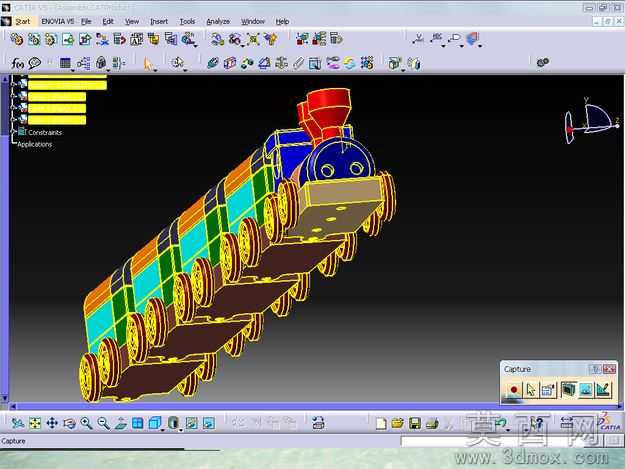This screenshot has width=625, height=469.
Task: Click the tree scrollbar down arrow
Action: click(x=5, y=398)
